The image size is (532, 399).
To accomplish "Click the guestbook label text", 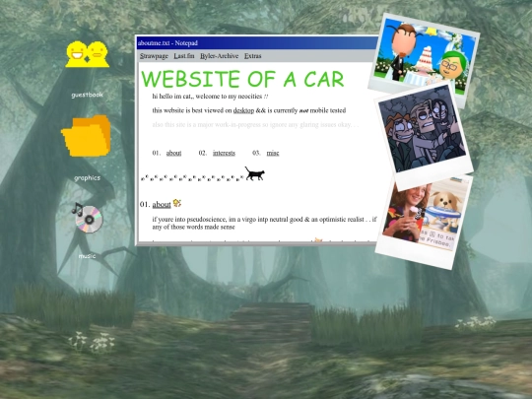I will click(x=88, y=95).
